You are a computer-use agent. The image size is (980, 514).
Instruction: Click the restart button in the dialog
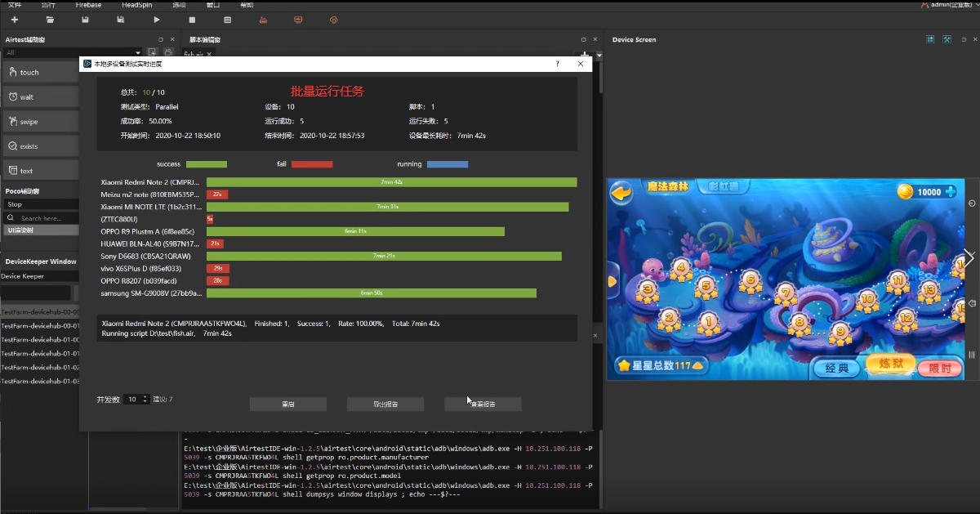(288, 404)
